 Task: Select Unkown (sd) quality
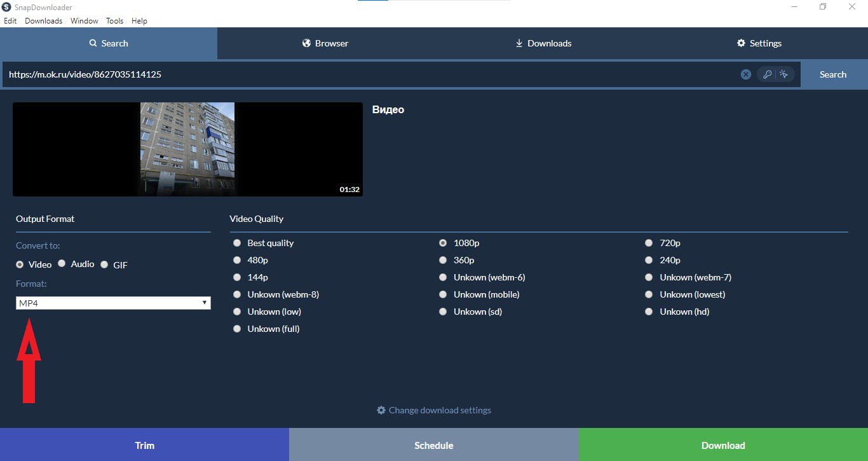pos(443,312)
